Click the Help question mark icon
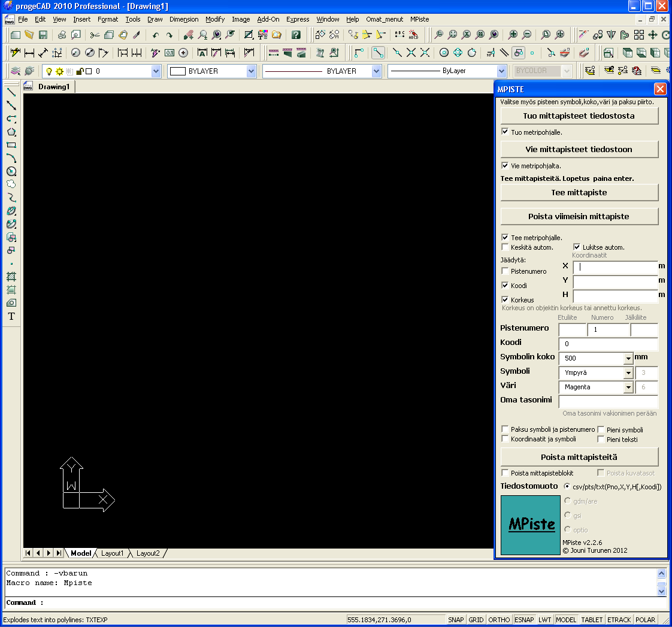 296,35
